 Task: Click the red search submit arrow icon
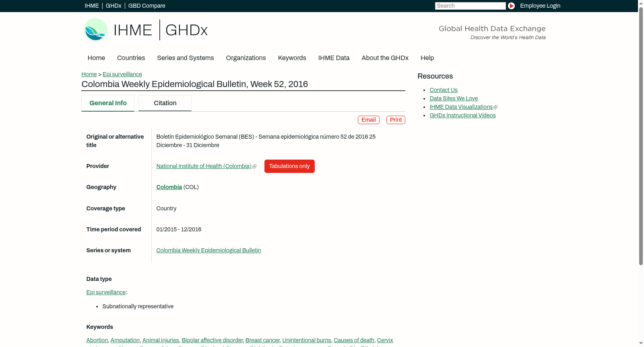click(511, 6)
